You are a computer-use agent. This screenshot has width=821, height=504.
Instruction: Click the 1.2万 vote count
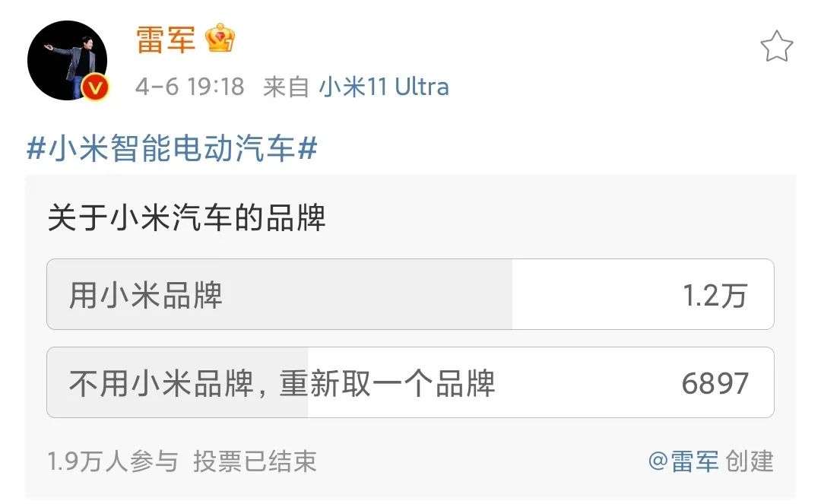point(715,295)
